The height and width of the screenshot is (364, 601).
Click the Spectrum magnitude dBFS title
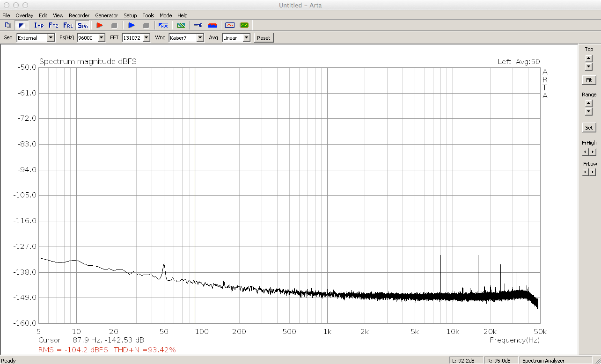pyautogui.click(x=88, y=62)
